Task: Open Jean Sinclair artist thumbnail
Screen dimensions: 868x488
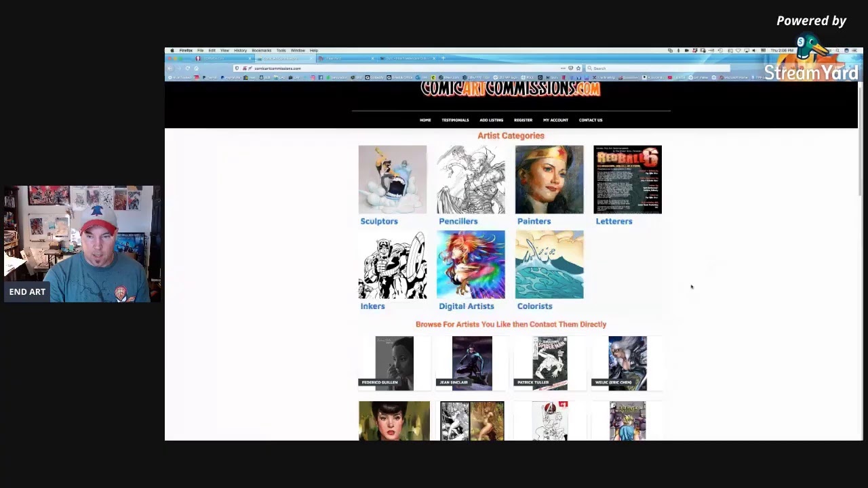Action: point(472,363)
